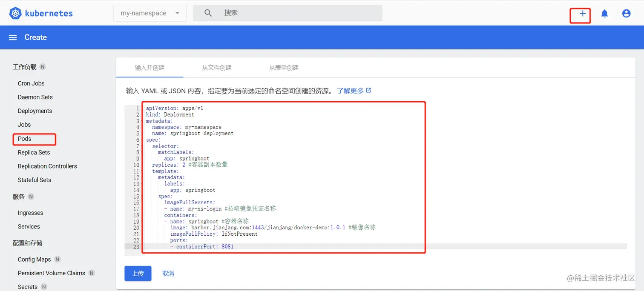Click into the 搜索 search field

click(x=288, y=13)
